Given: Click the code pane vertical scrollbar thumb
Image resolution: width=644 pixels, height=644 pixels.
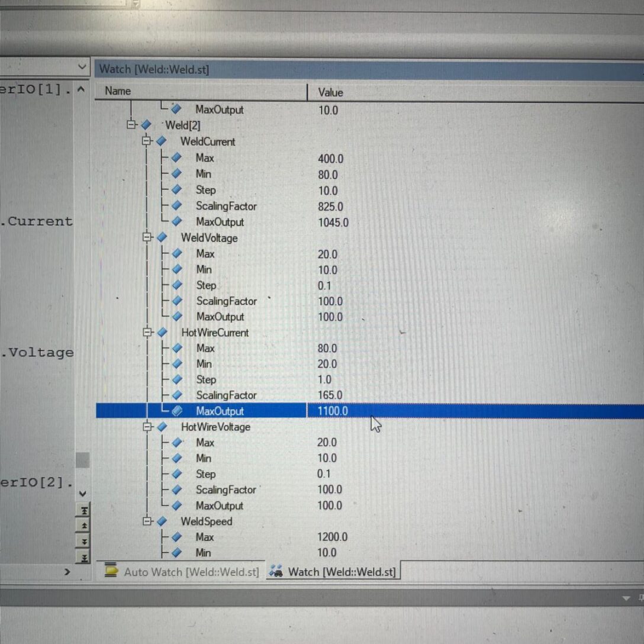Looking at the screenshot, I should pos(82,460).
